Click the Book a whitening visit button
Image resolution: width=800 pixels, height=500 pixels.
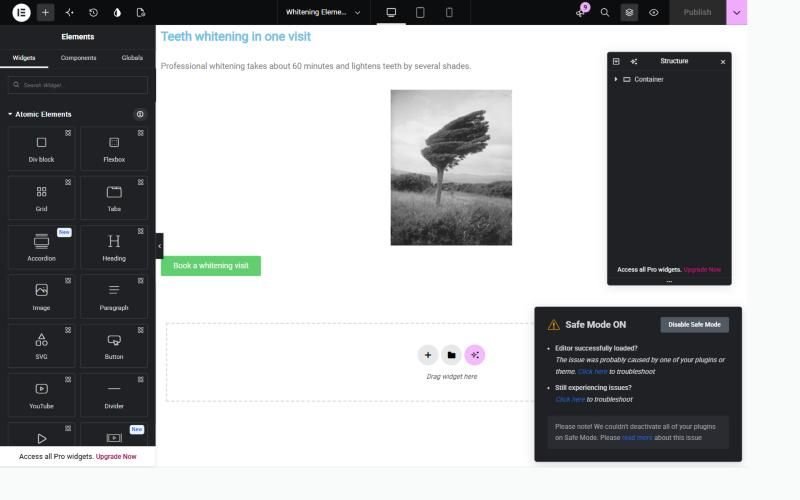tap(211, 266)
